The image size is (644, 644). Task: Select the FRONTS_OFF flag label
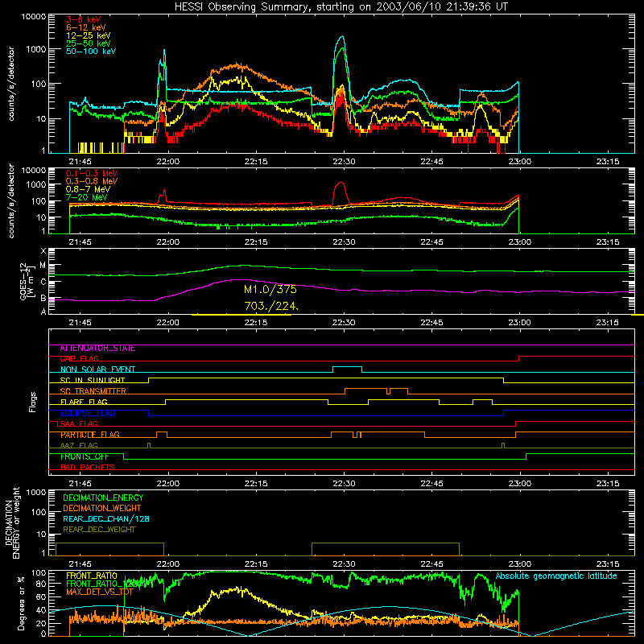coord(85,456)
